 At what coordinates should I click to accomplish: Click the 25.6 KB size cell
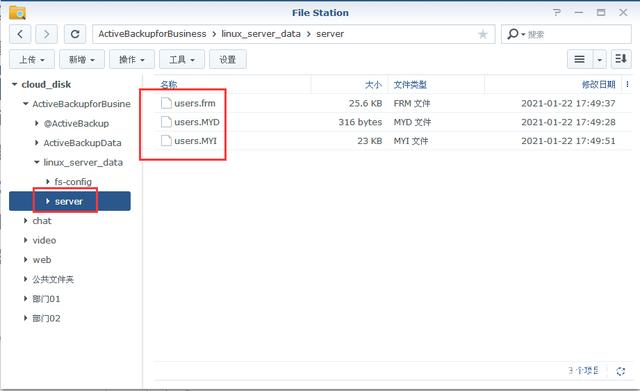point(365,103)
